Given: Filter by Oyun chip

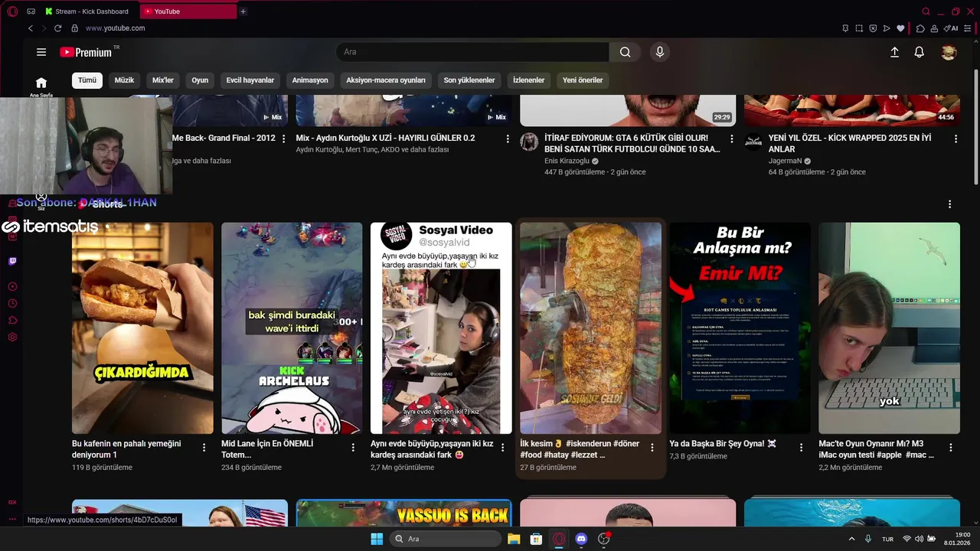Looking at the screenshot, I should pos(200,80).
